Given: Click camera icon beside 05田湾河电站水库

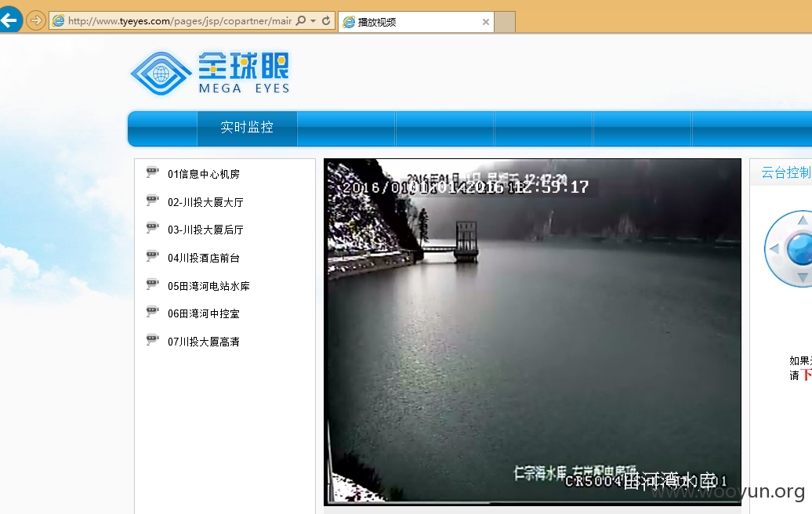Looking at the screenshot, I should [x=152, y=284].
